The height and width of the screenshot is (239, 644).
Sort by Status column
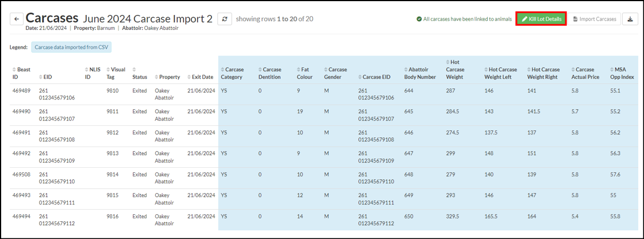(140, 73)
